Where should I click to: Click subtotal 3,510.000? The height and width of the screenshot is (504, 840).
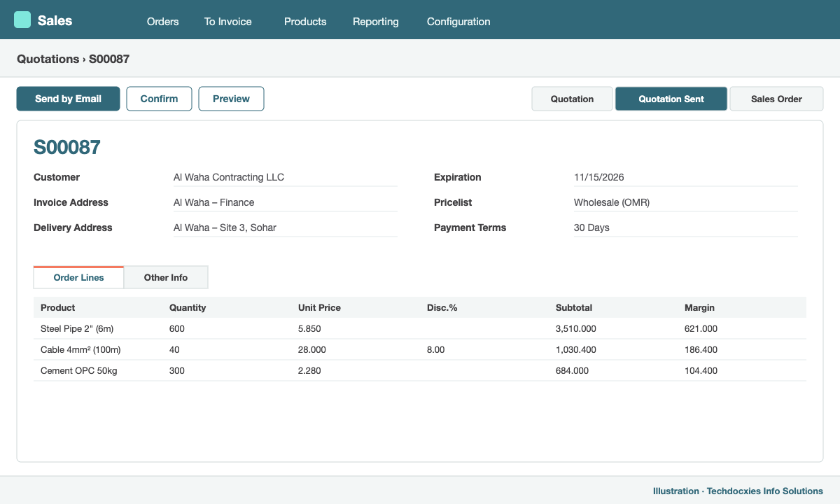pos(576,328)
